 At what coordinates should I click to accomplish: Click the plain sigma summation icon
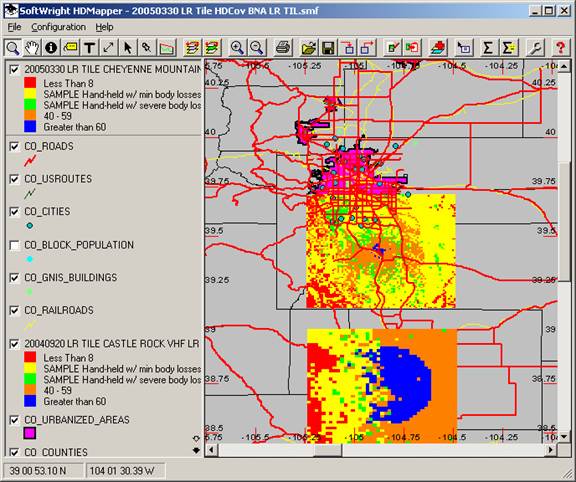[x=488, y=48]
